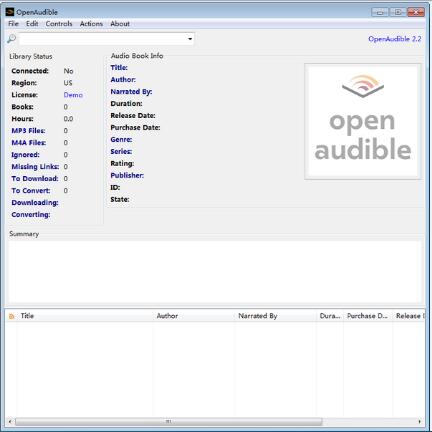This screenshot has height=432, width=432.
Task: Click the Narrated By info label
Action: tap(131, 92)
